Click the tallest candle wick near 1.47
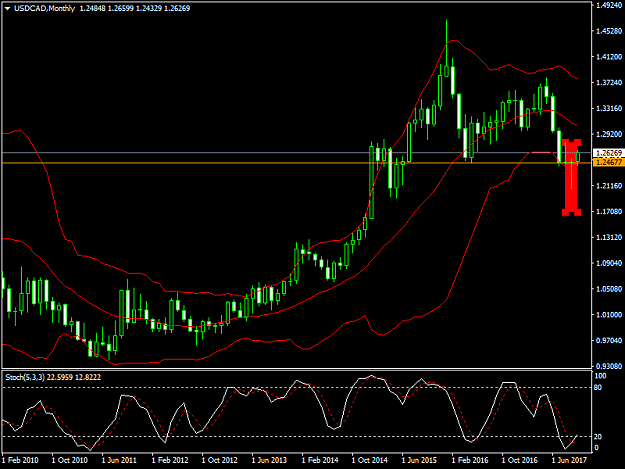This screenshot has height=469, width=625. pos(446,43)
